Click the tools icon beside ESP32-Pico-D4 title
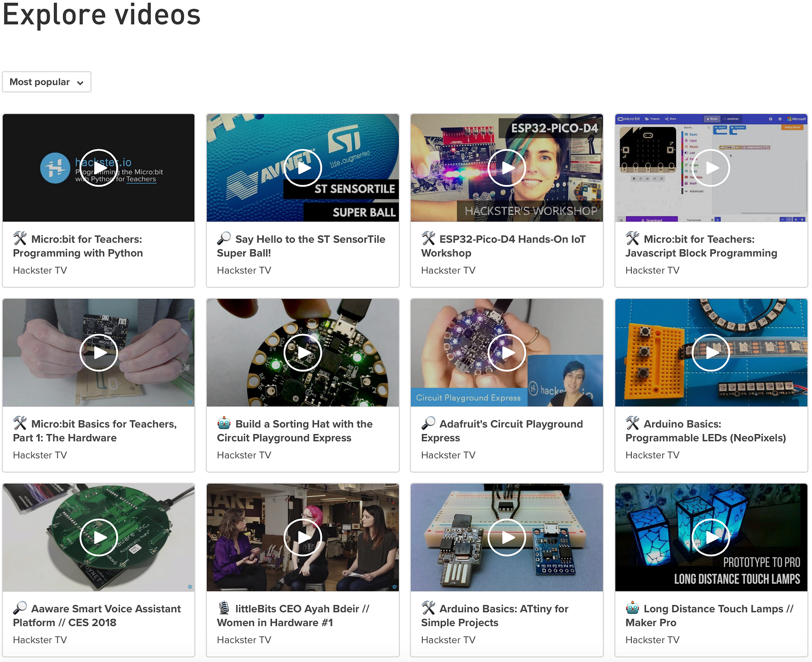The image size is (812, 662). [428, 238]
